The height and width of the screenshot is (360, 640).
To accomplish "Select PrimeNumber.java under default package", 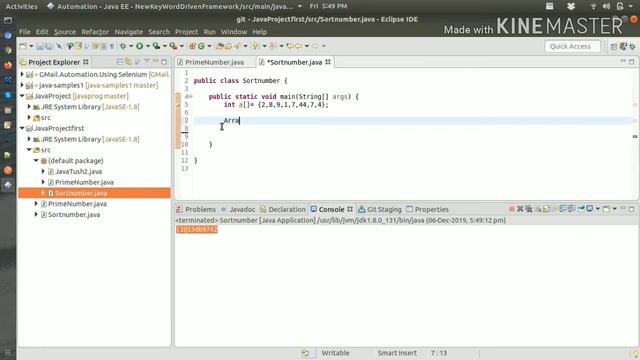I will click(84, 182).
